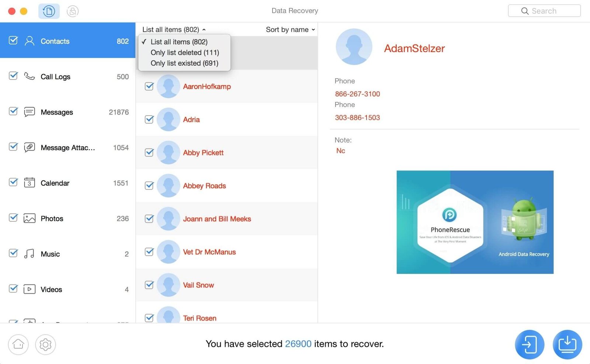The image size is (590, 364).
Task: Uncheck the Call Logs checkbox
Action: (13, 76)
